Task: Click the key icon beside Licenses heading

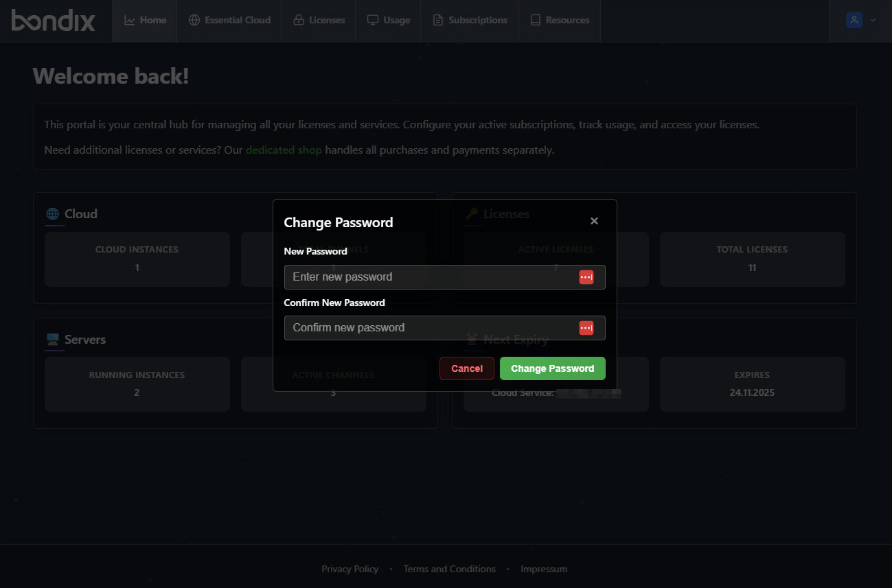Action: (x=472, y=214)
